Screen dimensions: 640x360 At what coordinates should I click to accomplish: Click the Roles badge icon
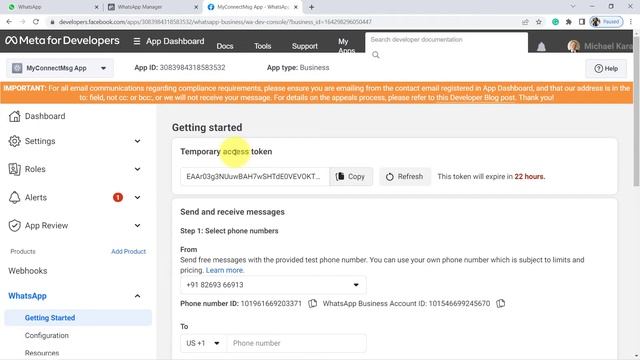(14, 169)
